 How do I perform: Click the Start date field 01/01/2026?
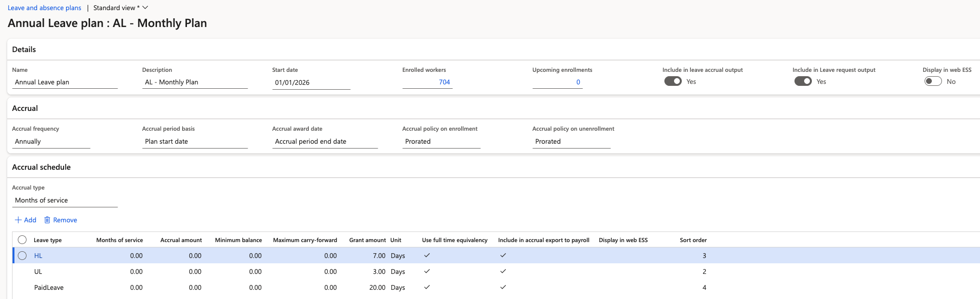pyautogui.click(x=311, y=82)
